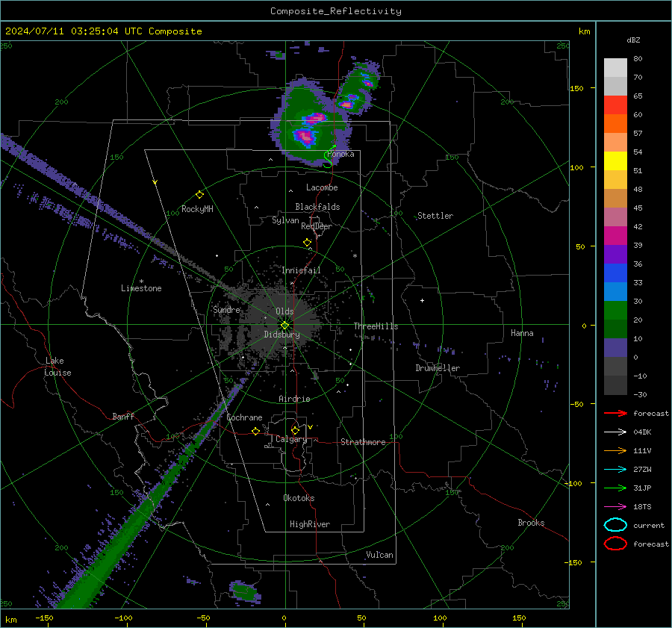Click the yellow 54 dBZ legend swatch

tap(615, 161)
